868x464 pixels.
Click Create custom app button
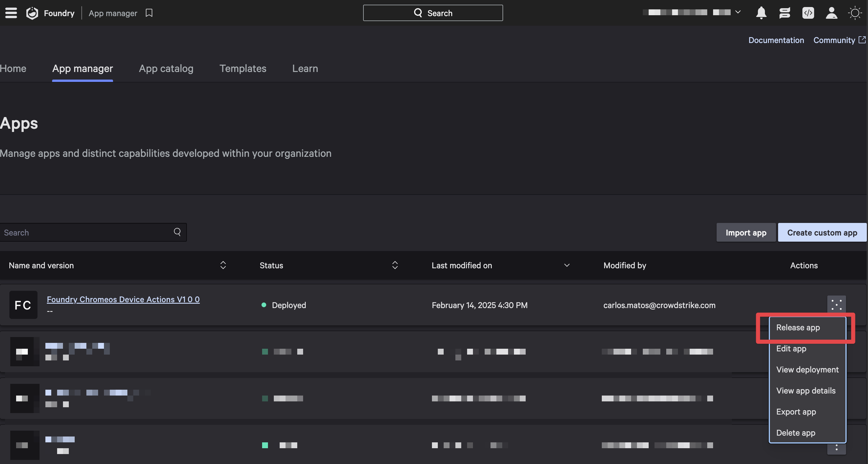pos(822,232)
